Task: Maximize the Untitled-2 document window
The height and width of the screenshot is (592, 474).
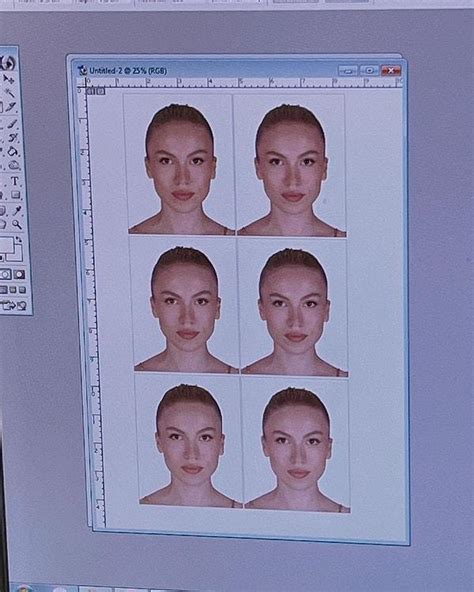Action: click(369, 71)
